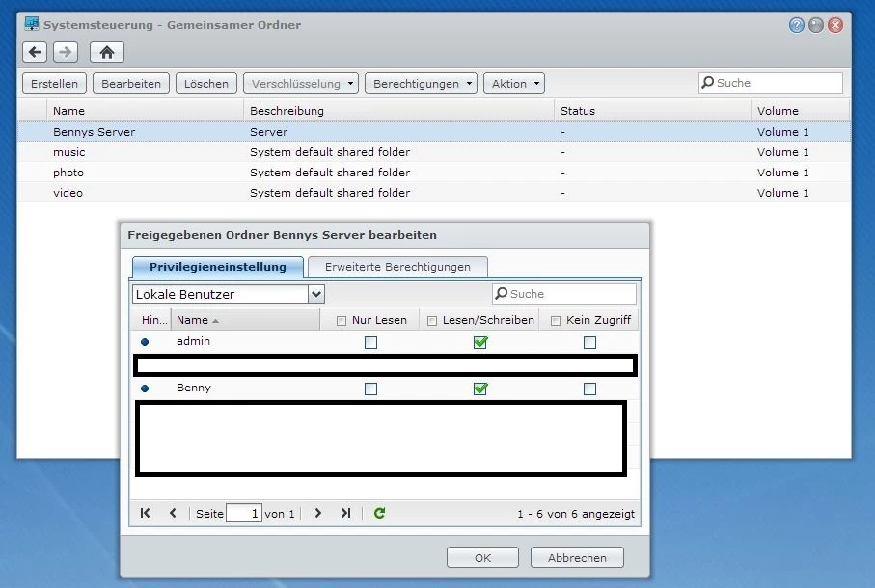
Task: Click the Seite page number field
Action: point(243,514)
